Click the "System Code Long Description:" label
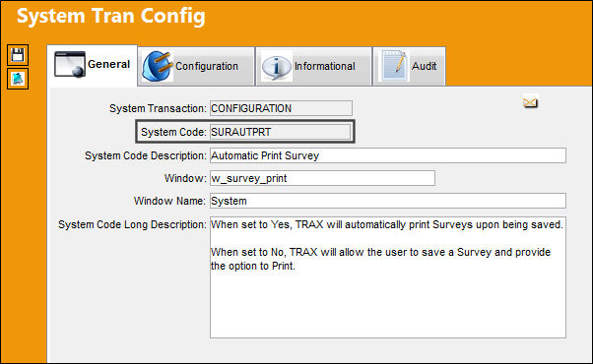The height and width of the screenshot is (364, 593). coord(132,224)
